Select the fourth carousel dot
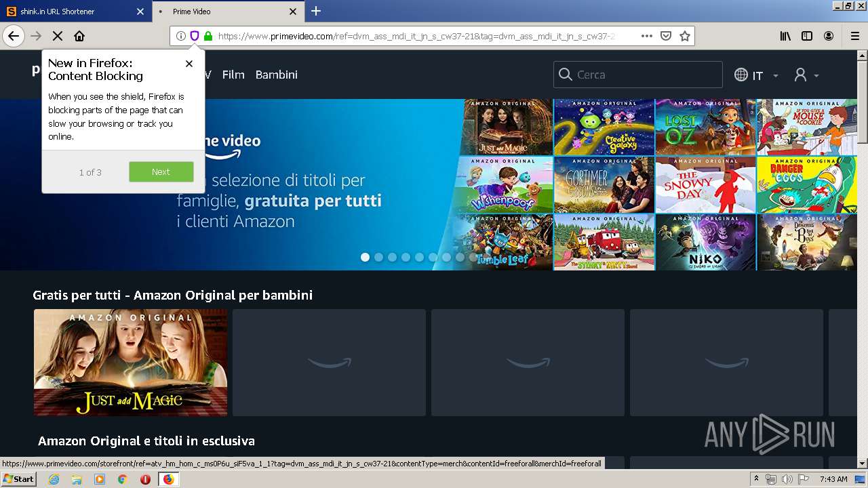Screen dimensions: 868x488 click(406, 257)
